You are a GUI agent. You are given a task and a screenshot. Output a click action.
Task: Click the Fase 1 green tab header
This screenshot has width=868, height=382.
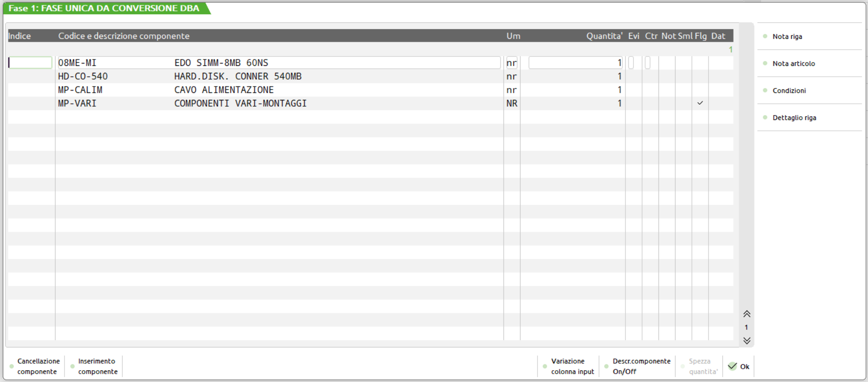(x=104, y=8)
